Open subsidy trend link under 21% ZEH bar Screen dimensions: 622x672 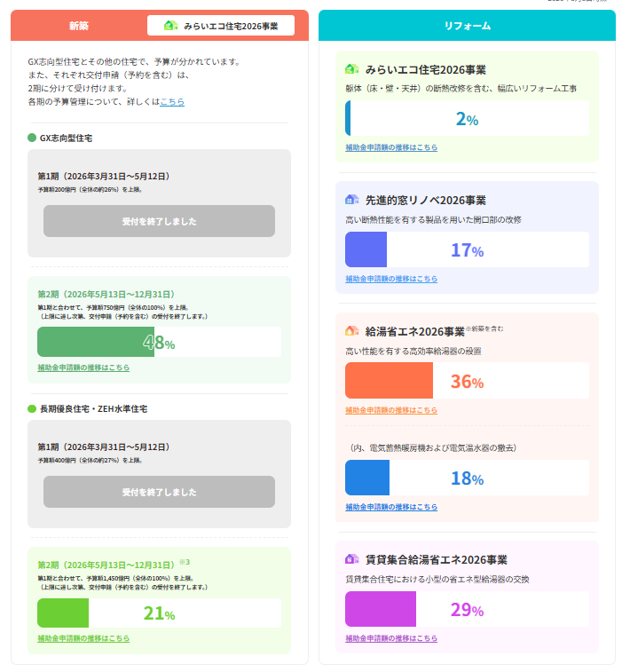pos(83,638)
